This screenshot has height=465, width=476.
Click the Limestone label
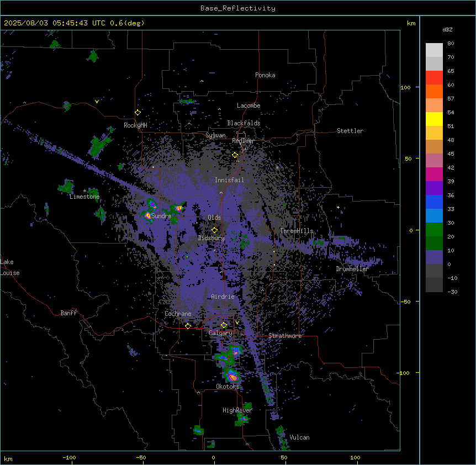(84, 197)
